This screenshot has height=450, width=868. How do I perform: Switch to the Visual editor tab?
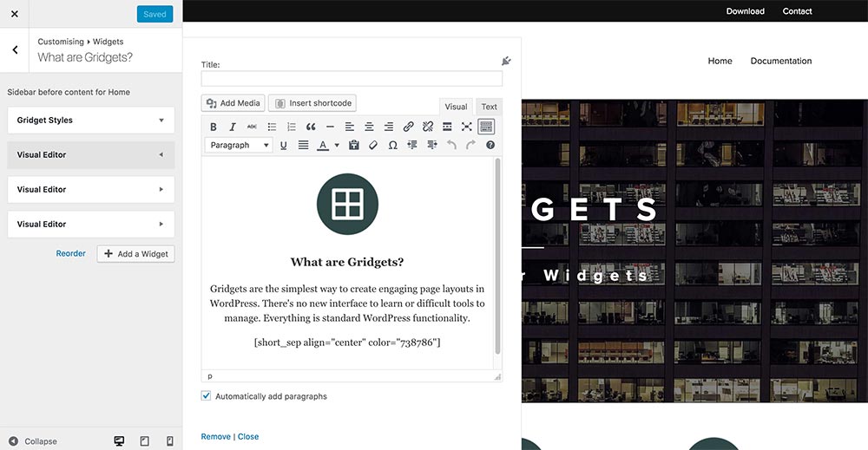pos(457,107)
